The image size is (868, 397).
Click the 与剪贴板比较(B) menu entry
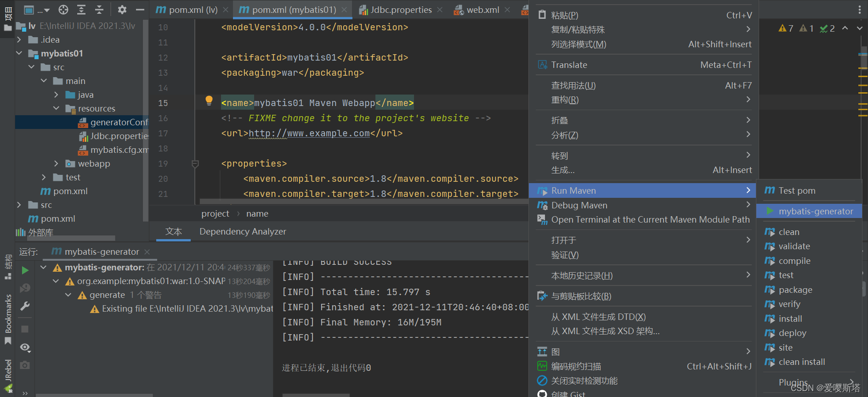[x=643, y=296]
